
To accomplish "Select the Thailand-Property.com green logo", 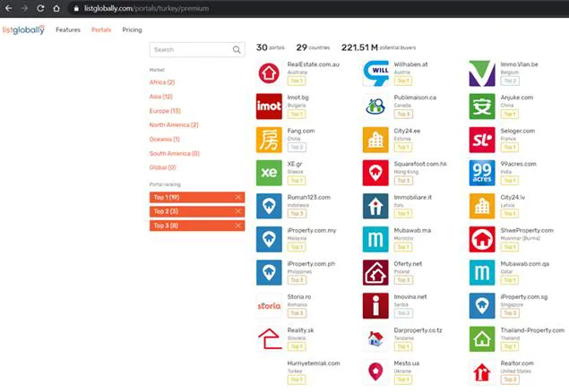I will 482,338.
